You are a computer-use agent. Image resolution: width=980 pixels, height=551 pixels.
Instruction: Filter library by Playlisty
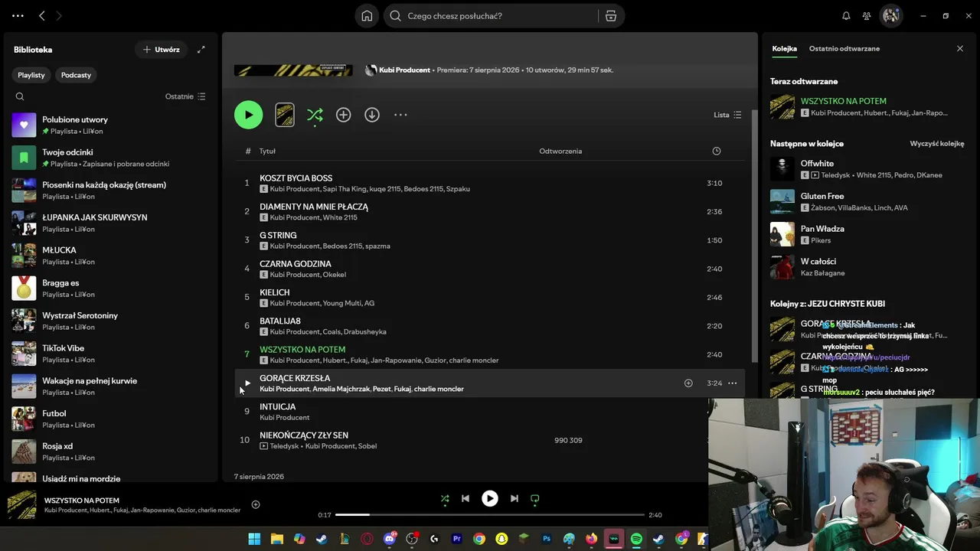[x=31, y=75]
